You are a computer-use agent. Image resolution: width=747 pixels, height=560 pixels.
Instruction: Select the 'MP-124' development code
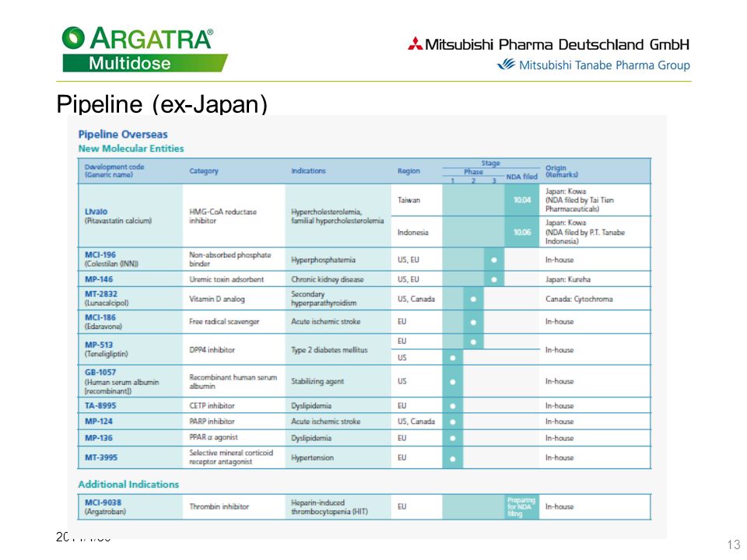click(99, 422)
